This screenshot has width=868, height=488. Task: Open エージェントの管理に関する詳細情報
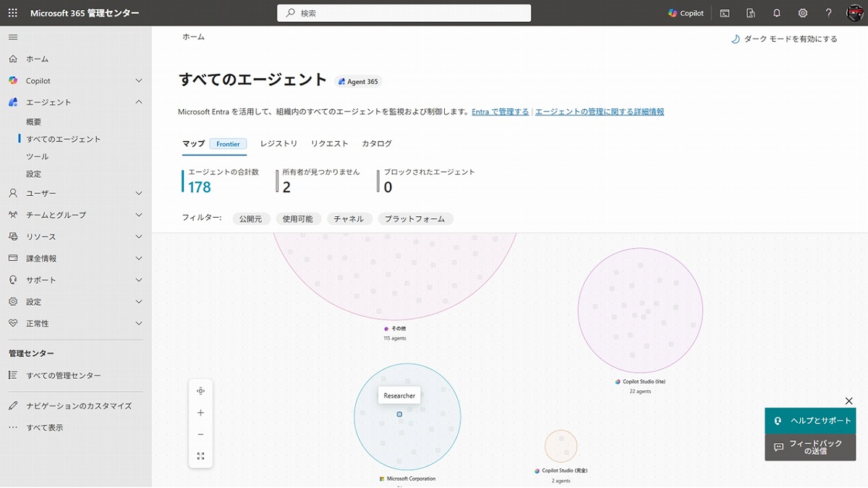[x=600, y=111]
